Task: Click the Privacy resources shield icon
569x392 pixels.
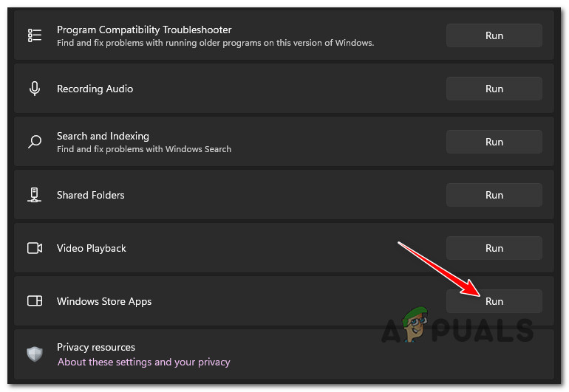Action: click(35, 354)
